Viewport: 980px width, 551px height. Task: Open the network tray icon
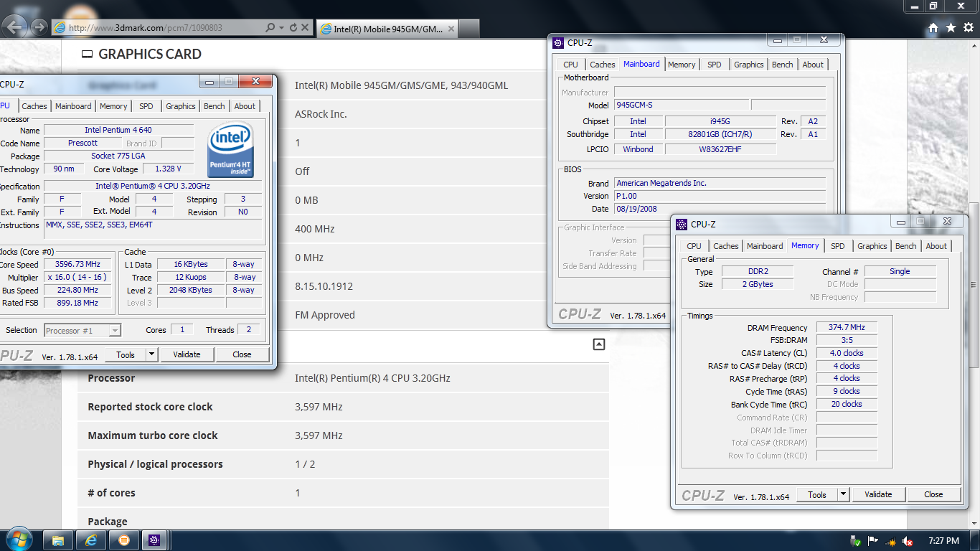tap(890, 541)
